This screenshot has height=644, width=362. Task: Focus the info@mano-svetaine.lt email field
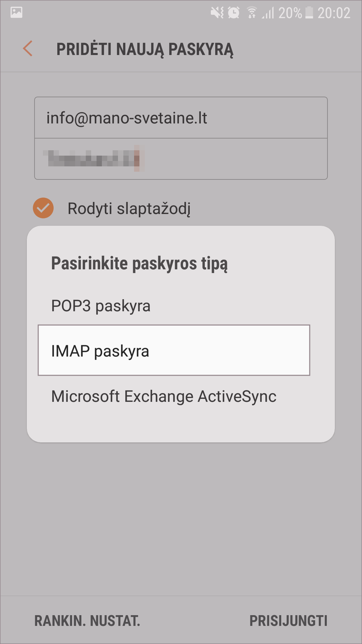181,118
